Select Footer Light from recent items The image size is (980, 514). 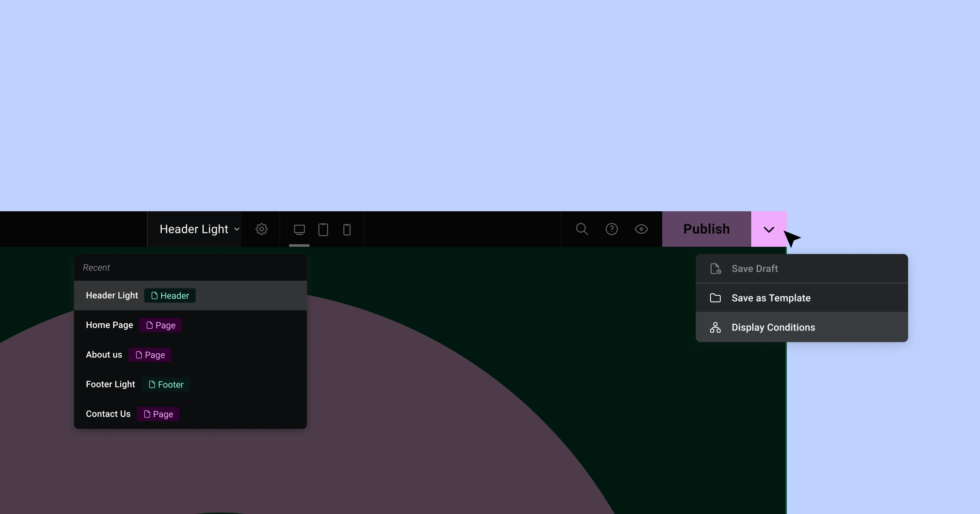pyautogui.click(x=110, y=384)
